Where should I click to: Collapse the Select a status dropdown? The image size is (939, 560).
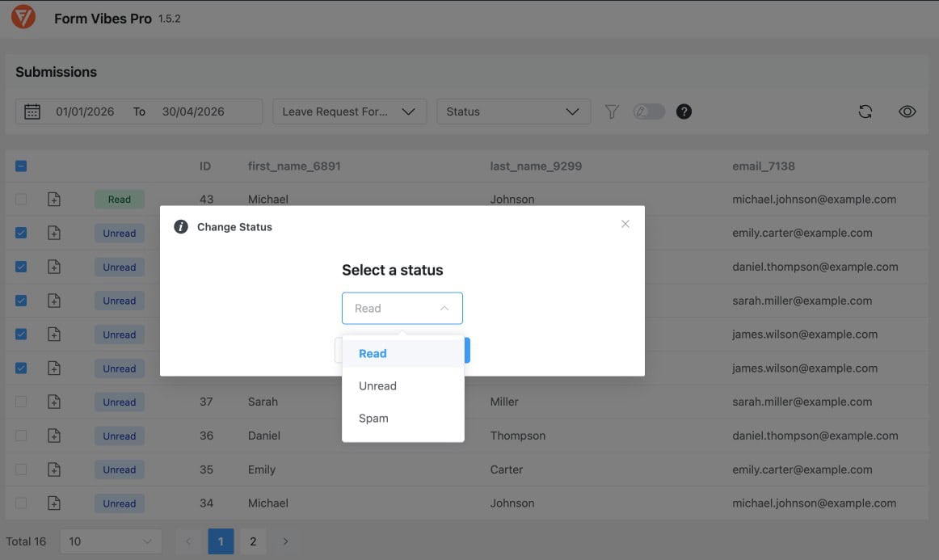pos(402,309)
